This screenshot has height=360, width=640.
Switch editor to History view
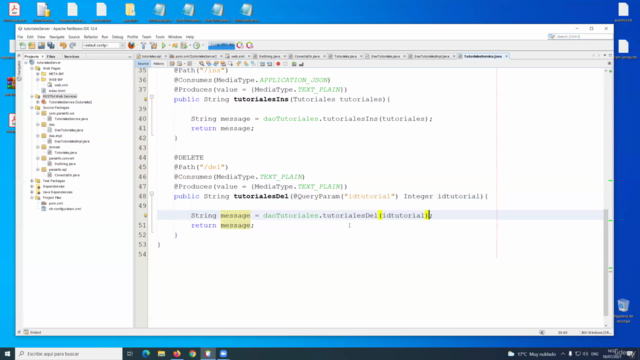pyautogui.click(x=158, y=64)
